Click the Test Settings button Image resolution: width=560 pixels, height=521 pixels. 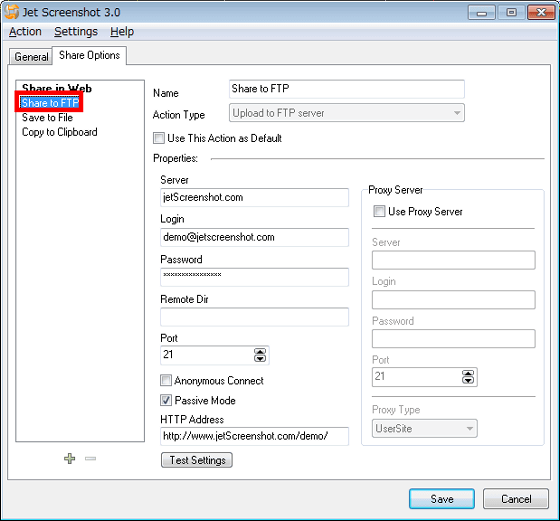pyautogui.click(x=197, y=460)
